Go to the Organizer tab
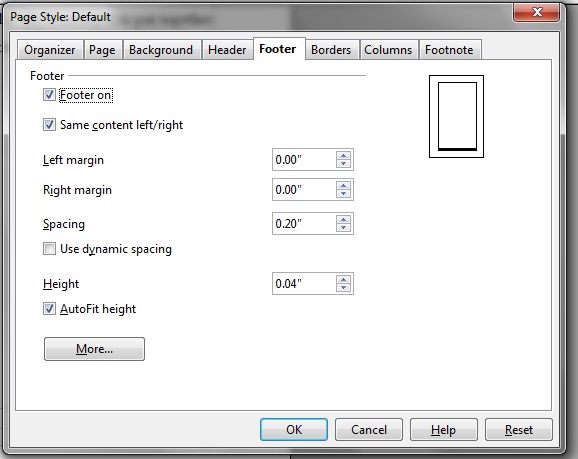The width and height of the screenshot is (578, 459). pos(50,50)
